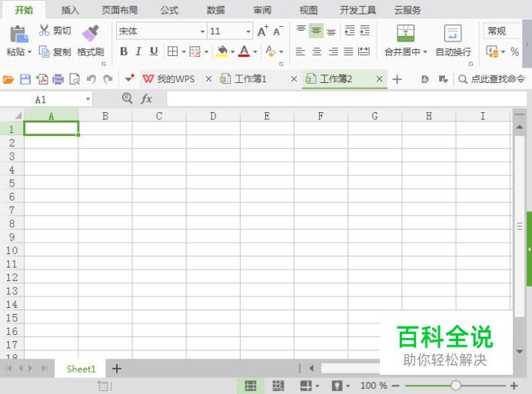Click the Auto Wrap text icon

[453, 33]
